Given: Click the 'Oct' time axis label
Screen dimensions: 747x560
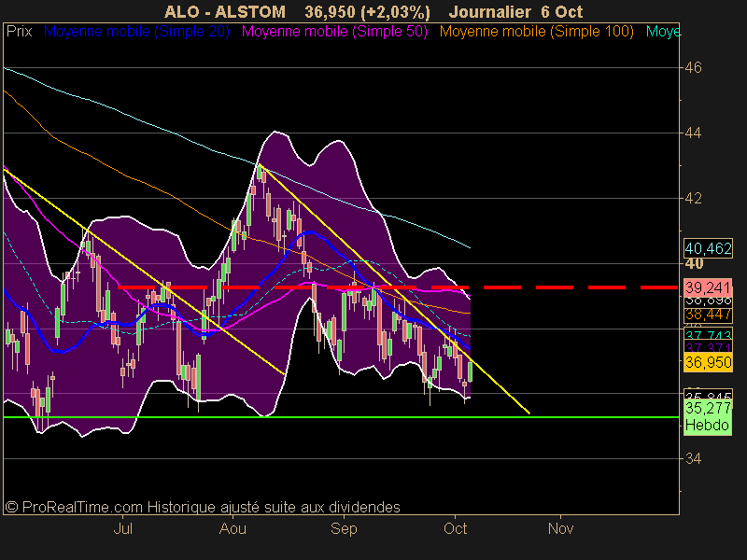Looking at the screenshot, I should point(455,528).
